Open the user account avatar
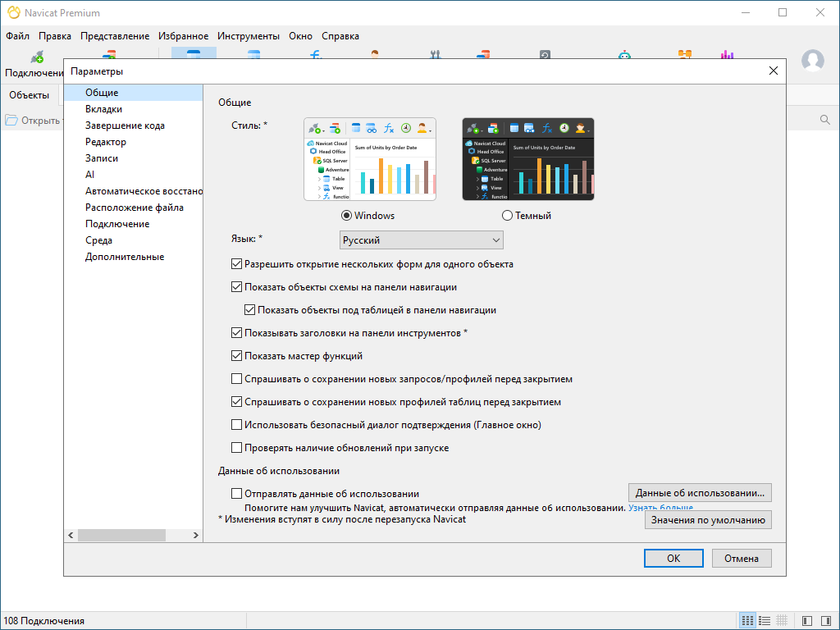Image resolution: width=840 pixels, height=630 pixels. pyautogui.click(x=812, y=61)
